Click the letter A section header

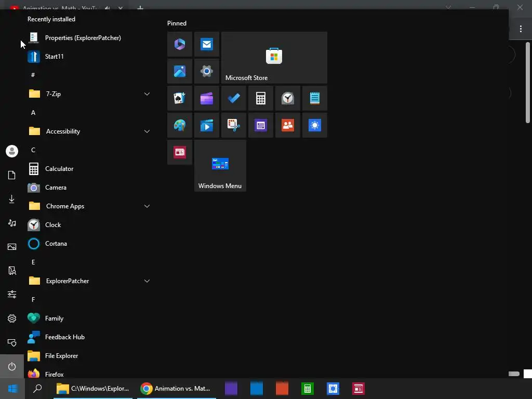click(x=33, y=113)
